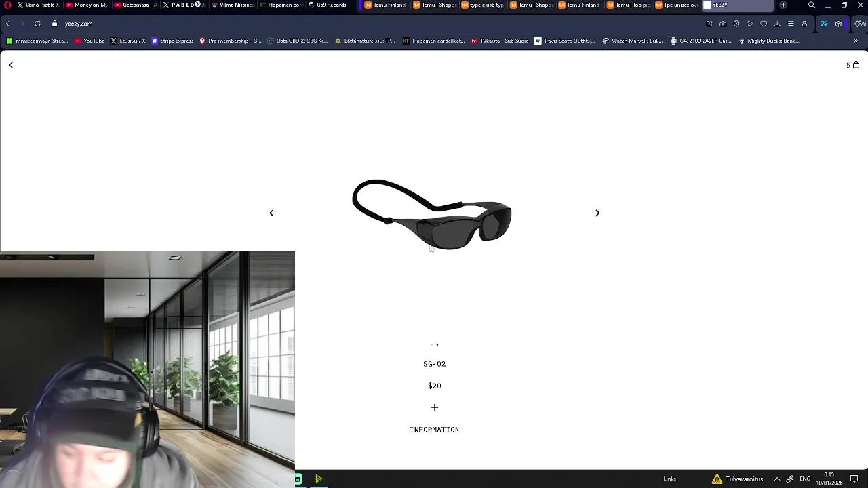Image resolution: width=868 pixels, height=488 pixels.
Task: Open the Tulvavaroitus weather warning
Action: click(737, 479)
